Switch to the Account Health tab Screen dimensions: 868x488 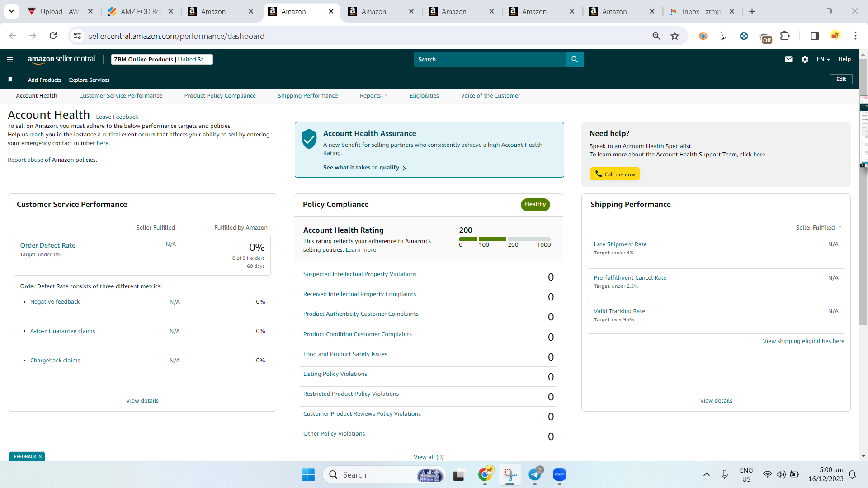(x=37, y=95)
